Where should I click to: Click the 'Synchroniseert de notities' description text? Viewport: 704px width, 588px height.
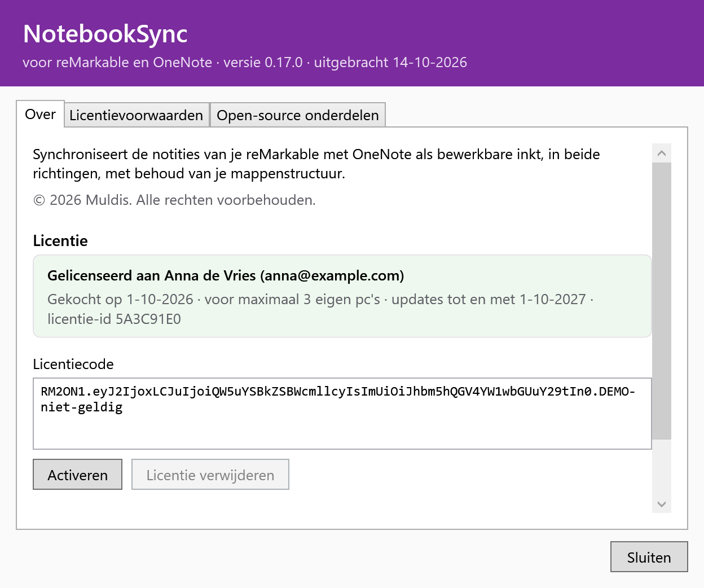[x=316, y=164]
